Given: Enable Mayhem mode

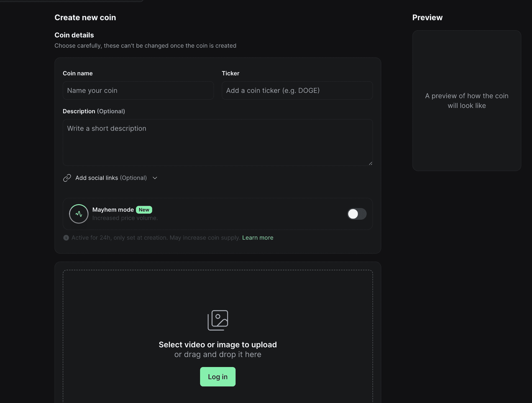Looking at the screenshot, I should tap(357, 214).
